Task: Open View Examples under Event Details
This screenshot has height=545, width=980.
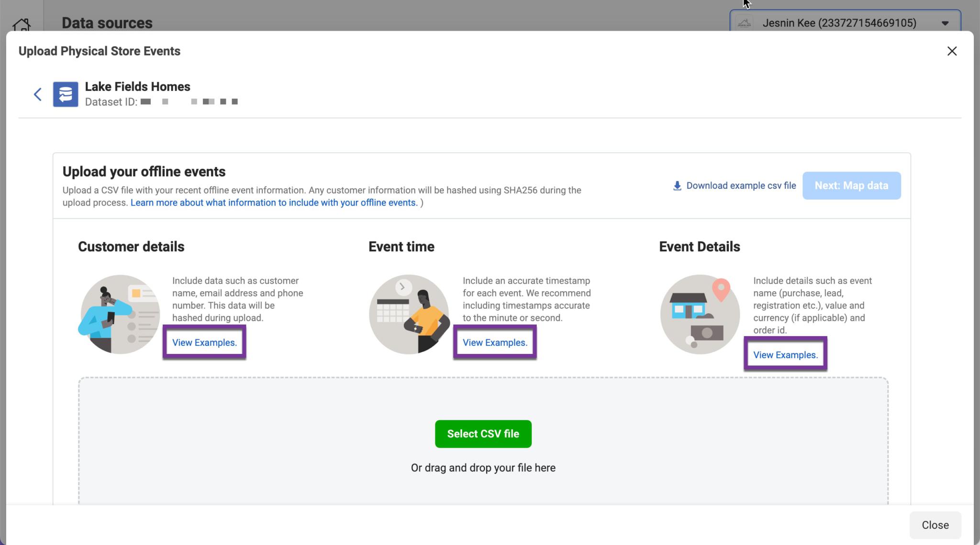Action: tap(785, 355)
